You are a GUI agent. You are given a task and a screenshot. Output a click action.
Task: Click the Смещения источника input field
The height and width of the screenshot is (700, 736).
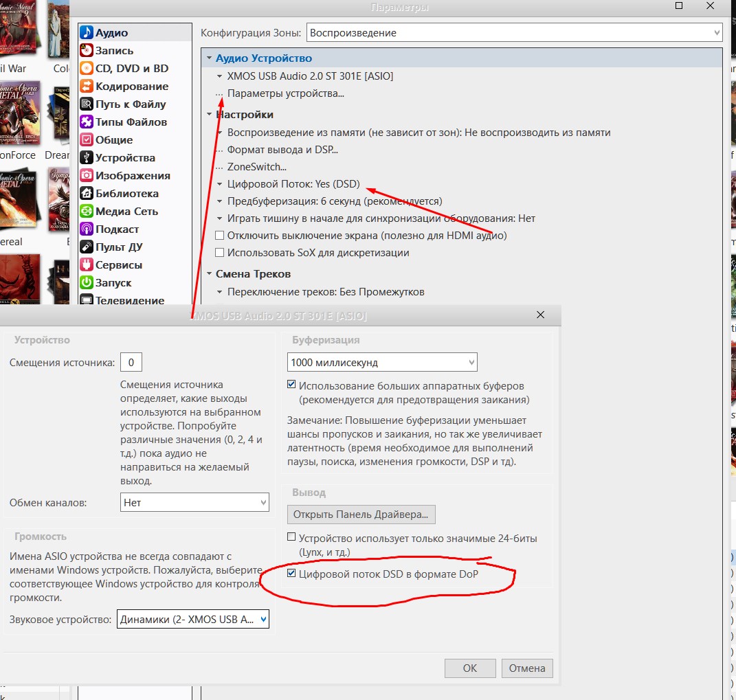pos(131,362)
